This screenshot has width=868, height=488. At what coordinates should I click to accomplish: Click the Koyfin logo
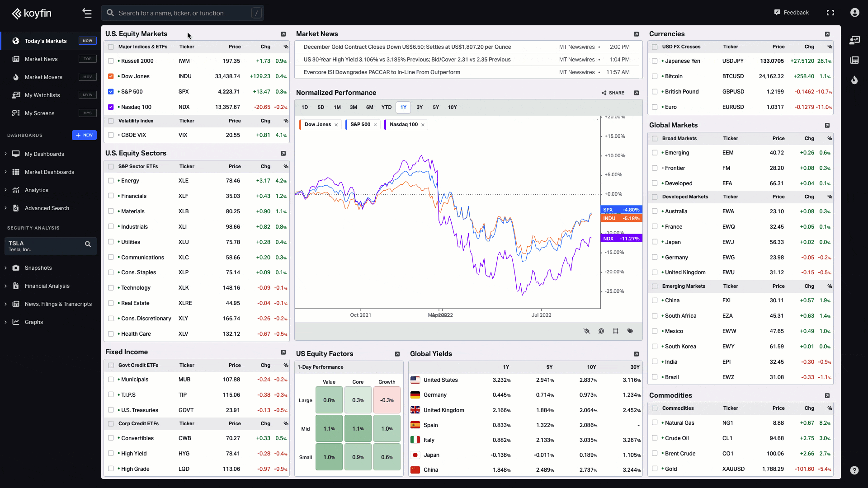click(32, 13)
